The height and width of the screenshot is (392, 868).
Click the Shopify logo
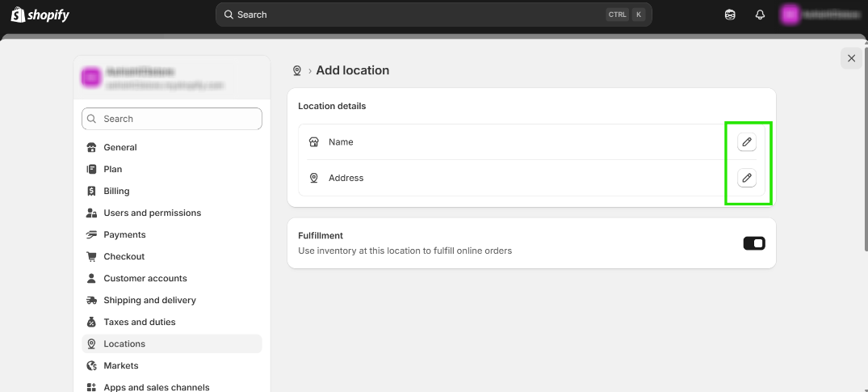[40, 15]
